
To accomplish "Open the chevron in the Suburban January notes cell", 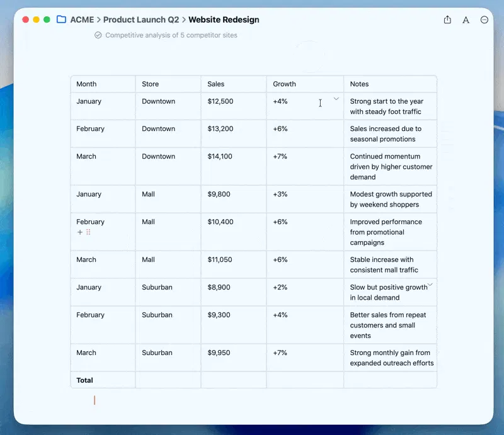I will (x=430, y=285).
